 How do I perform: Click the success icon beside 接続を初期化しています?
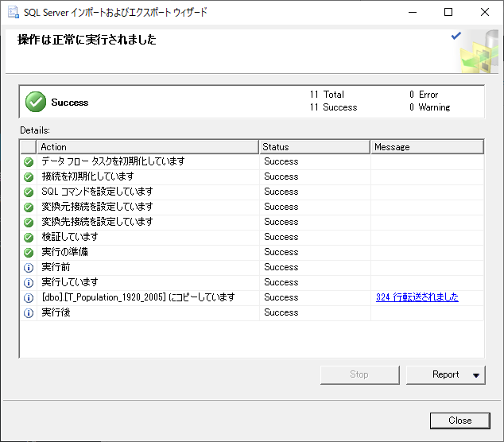click(29, 176)
